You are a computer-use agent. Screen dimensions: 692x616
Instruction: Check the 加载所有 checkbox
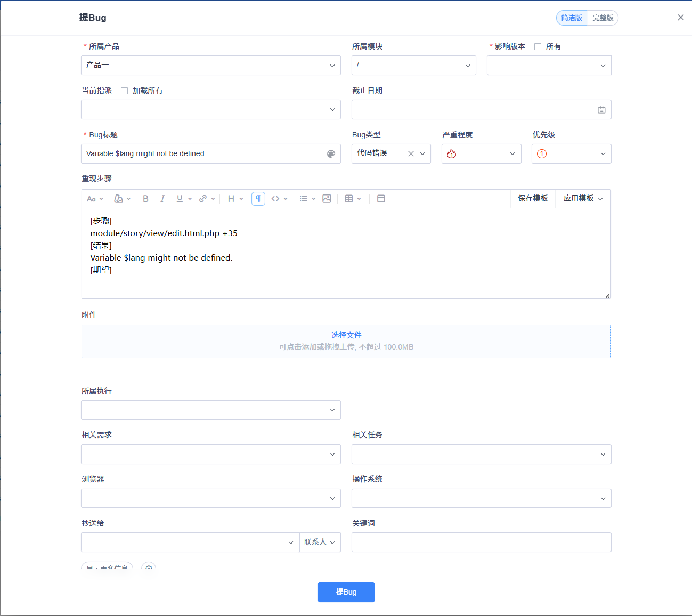point(124,91)
